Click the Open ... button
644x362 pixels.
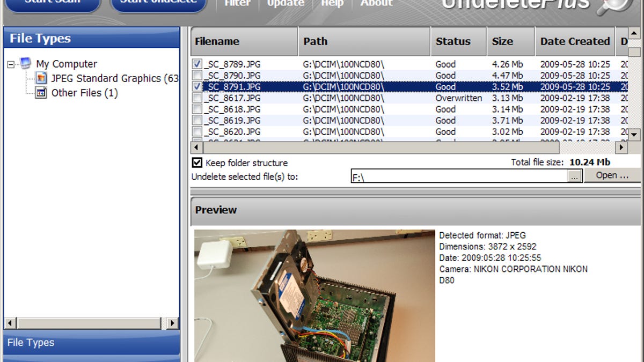tap(612, 175)
